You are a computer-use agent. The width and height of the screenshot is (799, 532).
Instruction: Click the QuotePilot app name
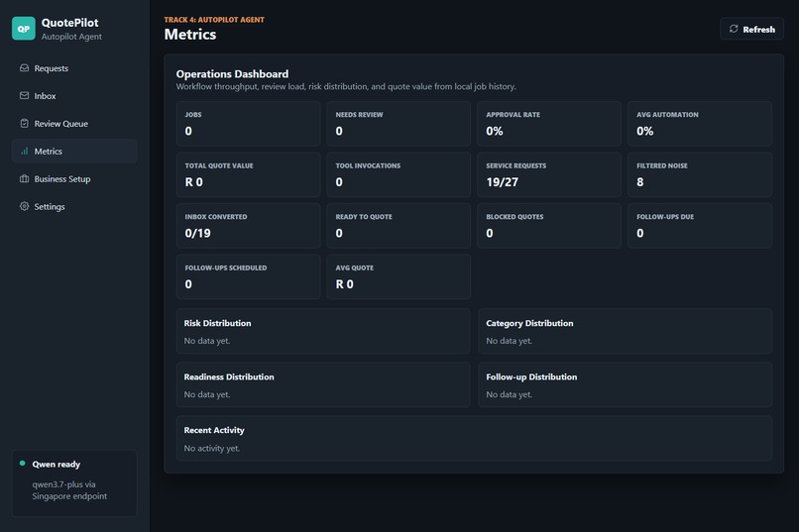click(69, 23)
